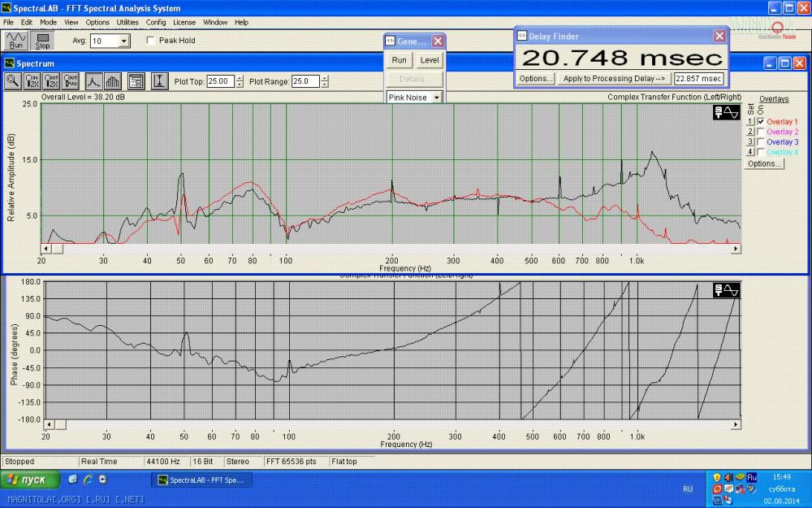
Task: Click the OUT FULL zoom icon
Action: point(71,81)
